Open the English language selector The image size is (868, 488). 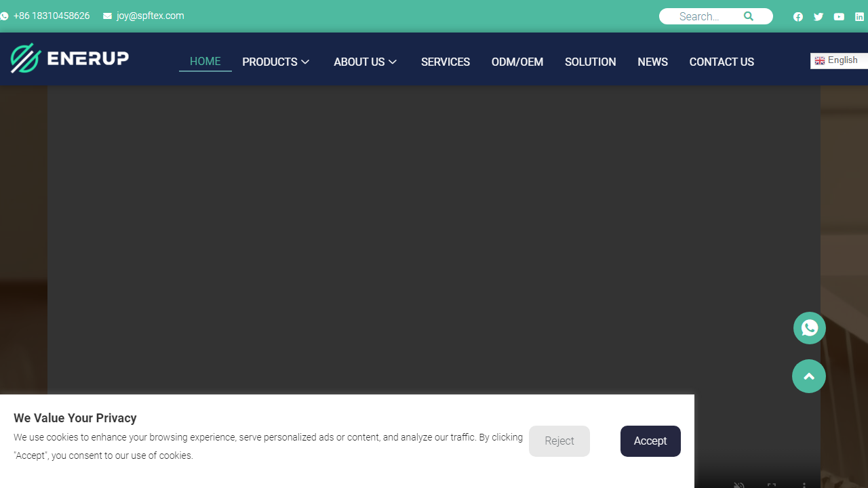[840, 60]
